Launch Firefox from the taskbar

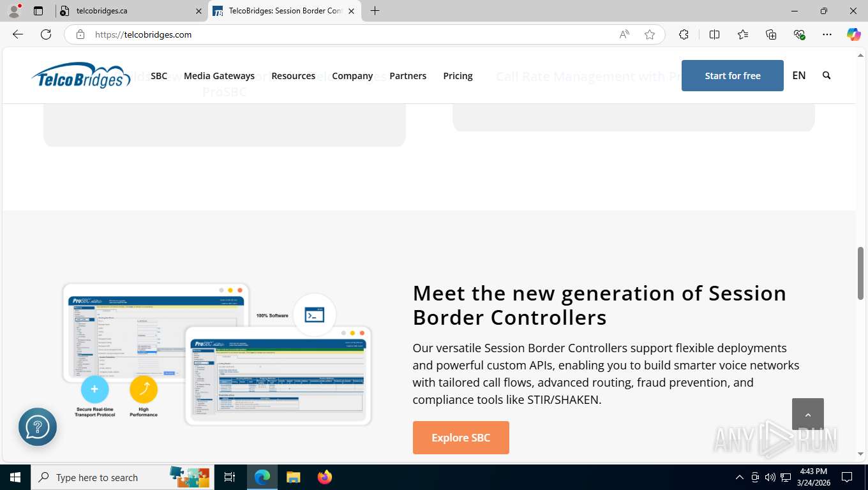[x=325, y=477]
